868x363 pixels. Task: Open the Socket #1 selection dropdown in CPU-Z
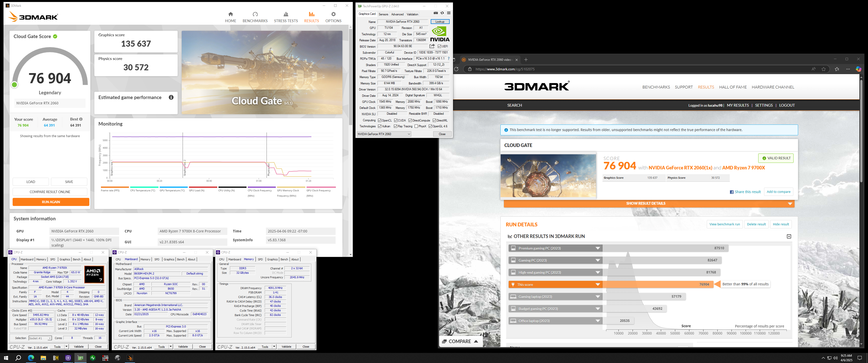tap(40, 338)
